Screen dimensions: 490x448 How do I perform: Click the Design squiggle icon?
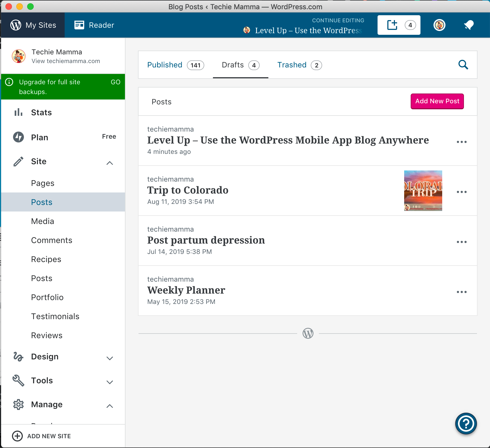18,356
